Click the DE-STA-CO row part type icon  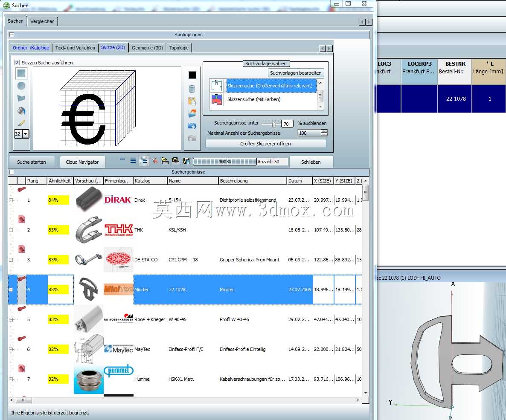point(22,249)
